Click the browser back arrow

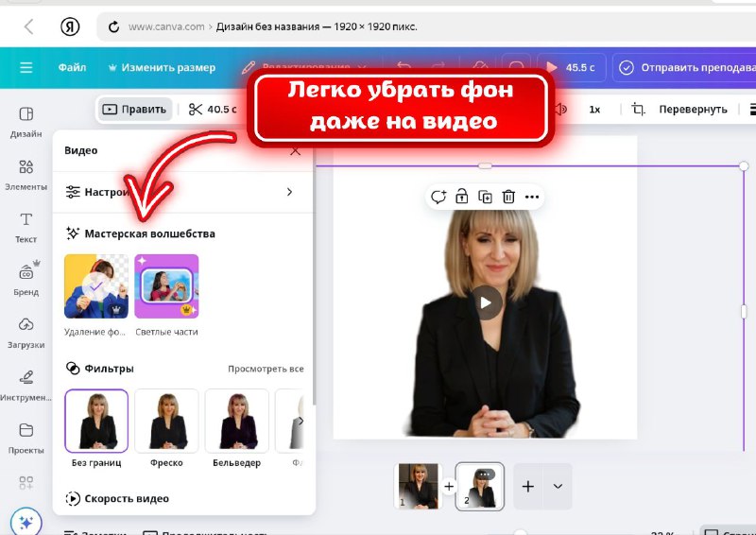click(x=29, y=26)
